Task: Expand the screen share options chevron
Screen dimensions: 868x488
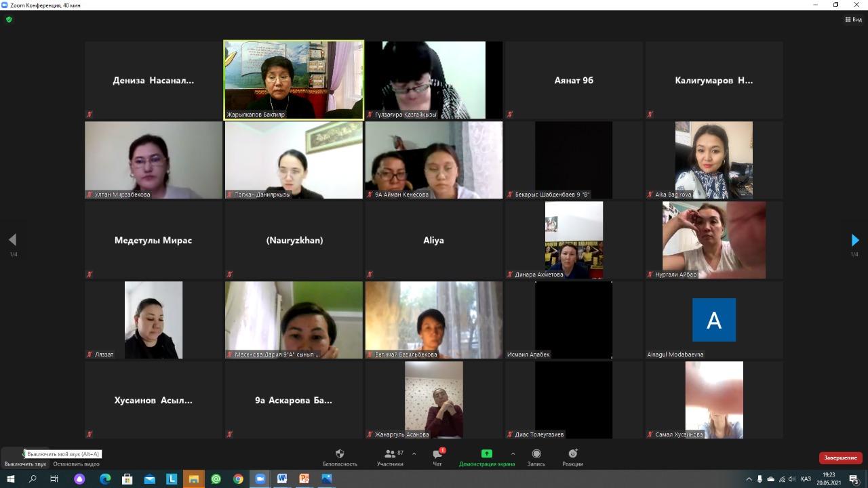Action: point(513,454)
